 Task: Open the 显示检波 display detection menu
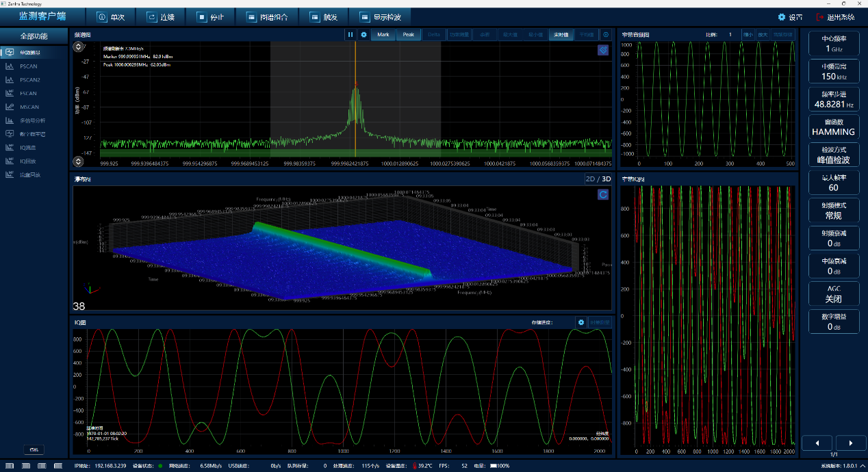[380, 16]
